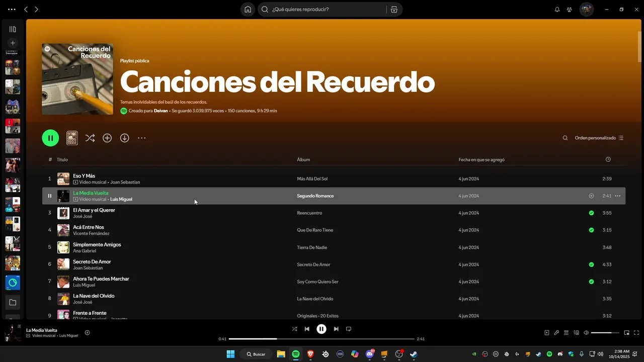The width and height of the screenshot is (644, 362).
Task: Open File Explorer from the taskbar
Action: [281, 354]
